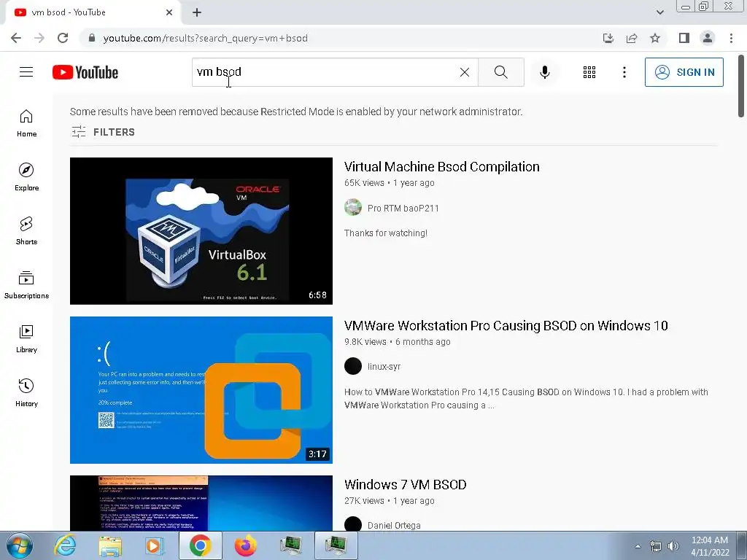The width and height of the screenshot is (747, 560).
Task: Open Daniel Ortega channel link
Action: pyautogui.click(x=394, y=525)
